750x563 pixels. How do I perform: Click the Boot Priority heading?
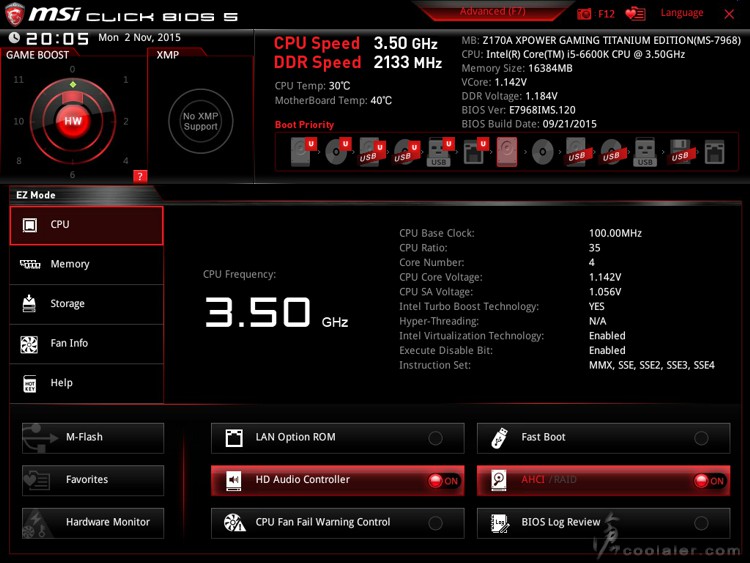(304, 125)
